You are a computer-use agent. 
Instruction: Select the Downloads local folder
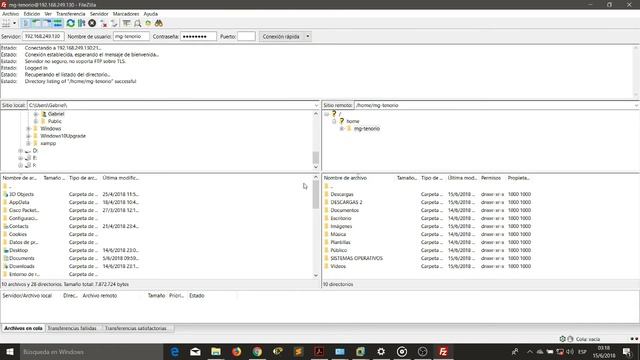(x=22, y=266)
